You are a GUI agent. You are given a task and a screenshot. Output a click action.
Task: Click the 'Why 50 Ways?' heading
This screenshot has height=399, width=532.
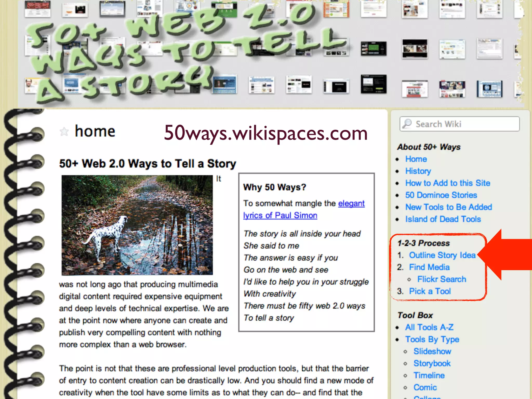[275, 187]
